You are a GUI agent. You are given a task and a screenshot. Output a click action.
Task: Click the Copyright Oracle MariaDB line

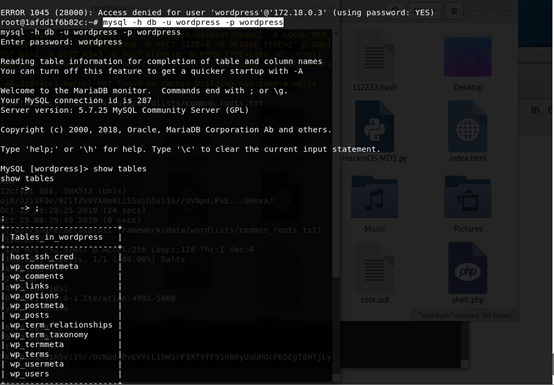166,130
